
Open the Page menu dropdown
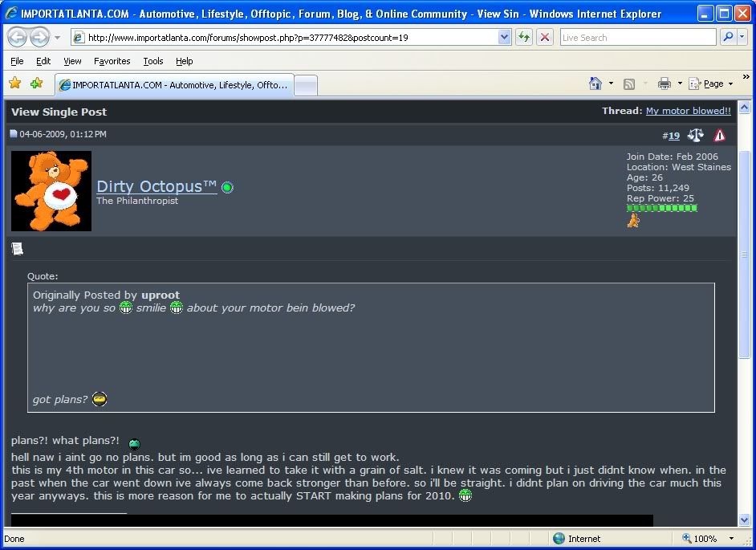coord(711,84)
